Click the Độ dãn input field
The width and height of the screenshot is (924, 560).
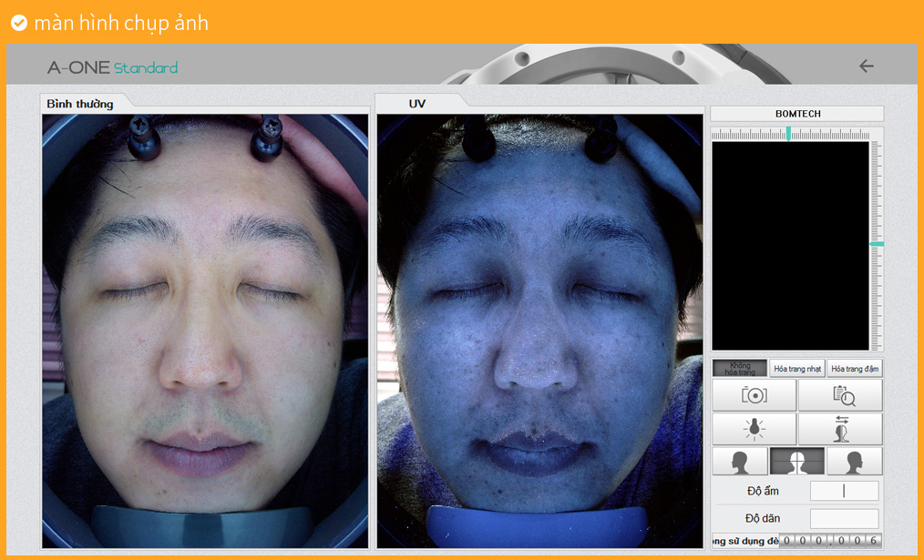pos(844,518)
